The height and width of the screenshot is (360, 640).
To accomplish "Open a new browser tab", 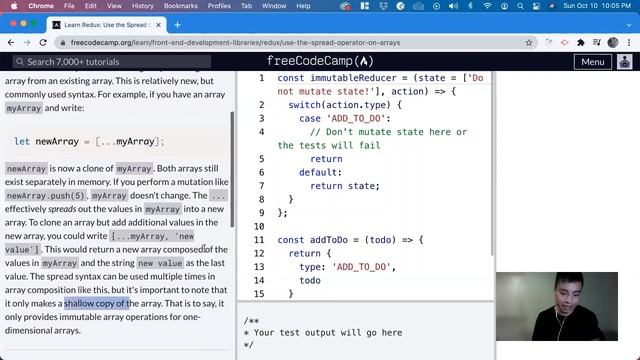I will coord(177,25).
